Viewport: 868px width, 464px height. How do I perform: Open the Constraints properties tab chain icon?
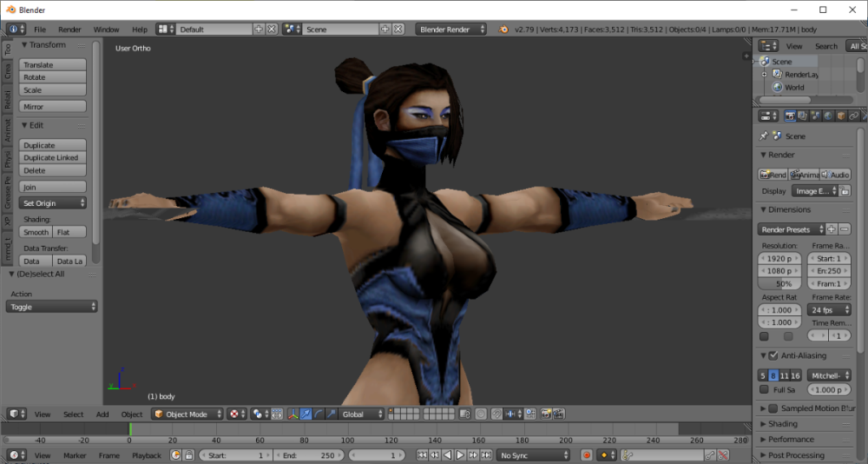[853, 116]
